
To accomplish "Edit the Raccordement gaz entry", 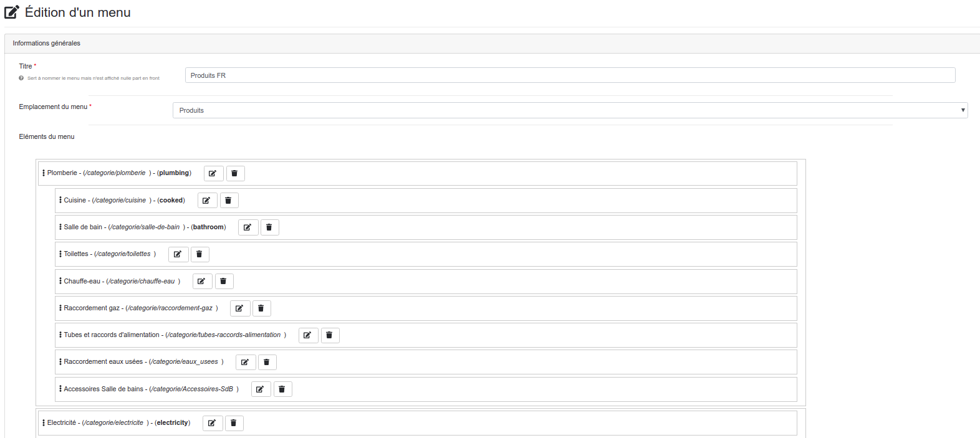I will coord(240,308).
